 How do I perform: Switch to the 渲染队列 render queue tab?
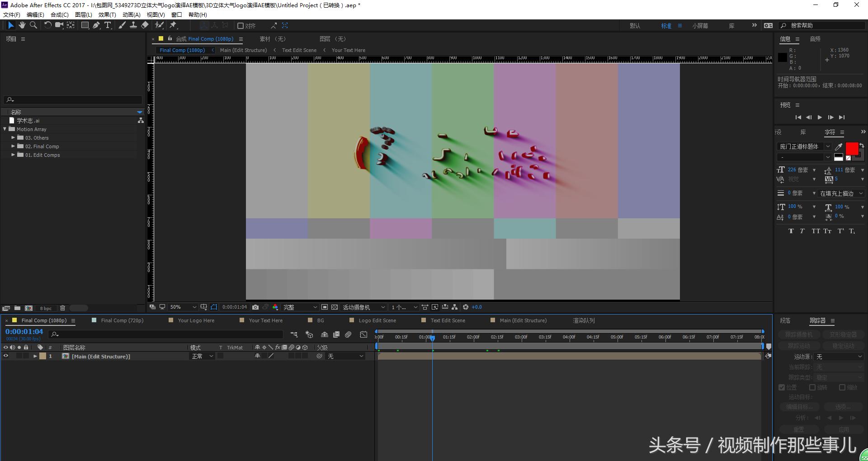(x=584, y=320)
